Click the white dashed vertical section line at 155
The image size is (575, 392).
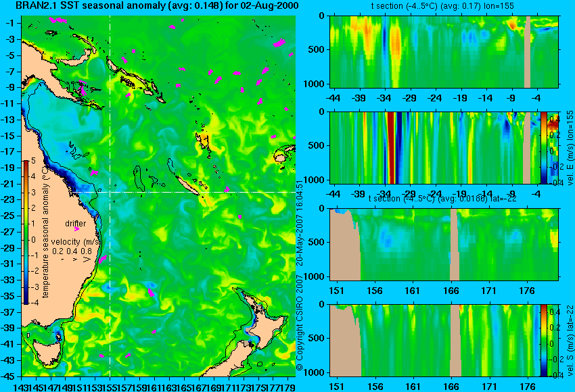pos(110,196)
